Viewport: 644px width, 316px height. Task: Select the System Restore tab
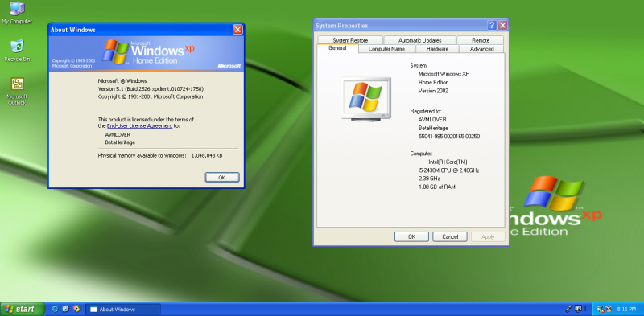click(350, 40)
